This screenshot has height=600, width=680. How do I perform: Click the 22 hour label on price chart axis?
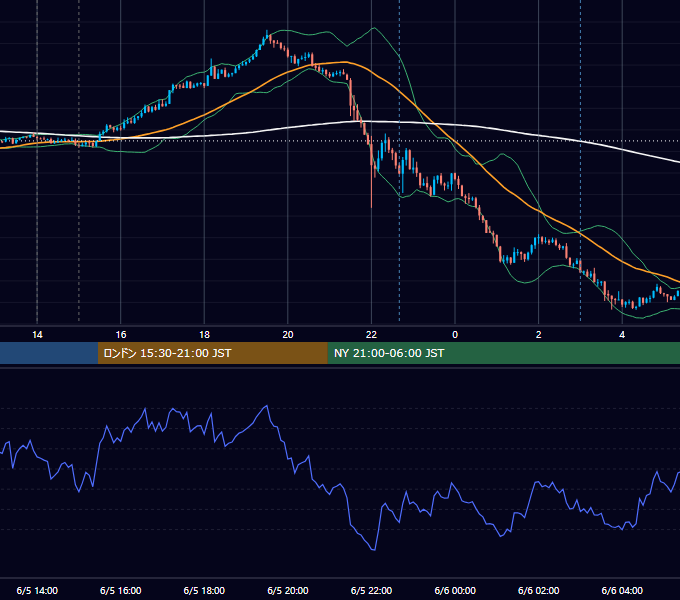coord(371,335)
